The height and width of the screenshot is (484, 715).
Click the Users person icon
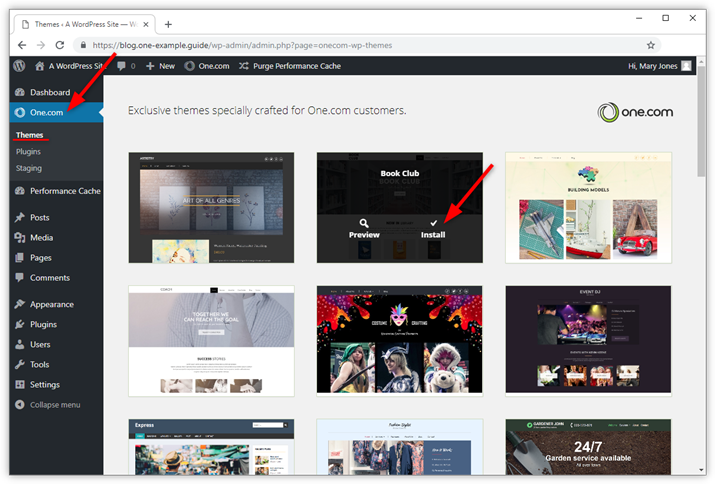click(x=20, y=344)
